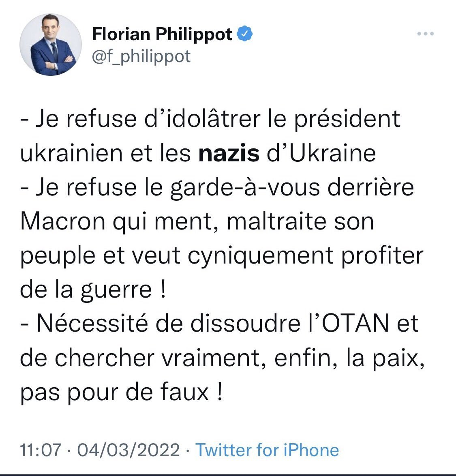Click the blue verified badge

coord(245,34)
